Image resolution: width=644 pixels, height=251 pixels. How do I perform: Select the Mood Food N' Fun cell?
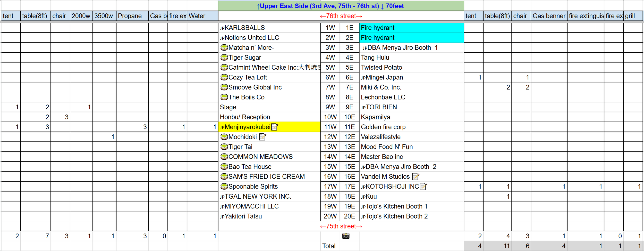(411, 147)
